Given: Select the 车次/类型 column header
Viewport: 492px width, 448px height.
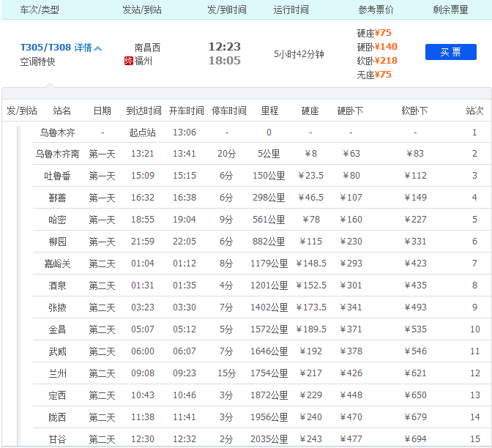Looking at the screenshot, I should point(40,10).
